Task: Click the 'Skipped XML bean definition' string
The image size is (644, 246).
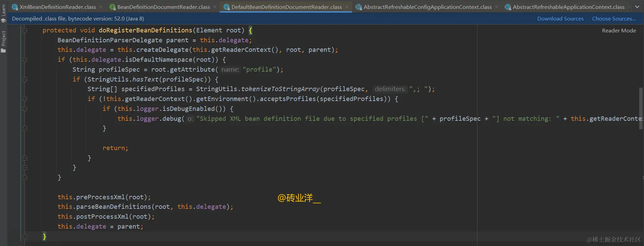Action: 312,119
